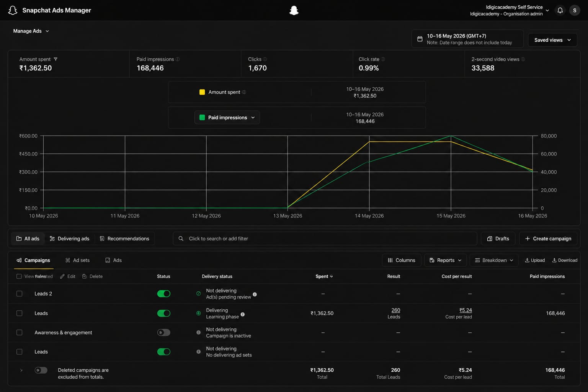Open Drafts
This screenshot has width=588, height=392.
point(498,238)
